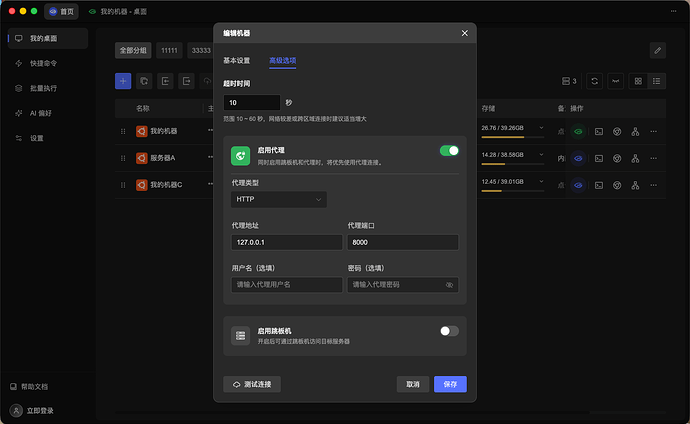This screenshot has width=690, height=424.
Task: Click the browser icon in the 服务器A row
Action: tap(617, 158)
